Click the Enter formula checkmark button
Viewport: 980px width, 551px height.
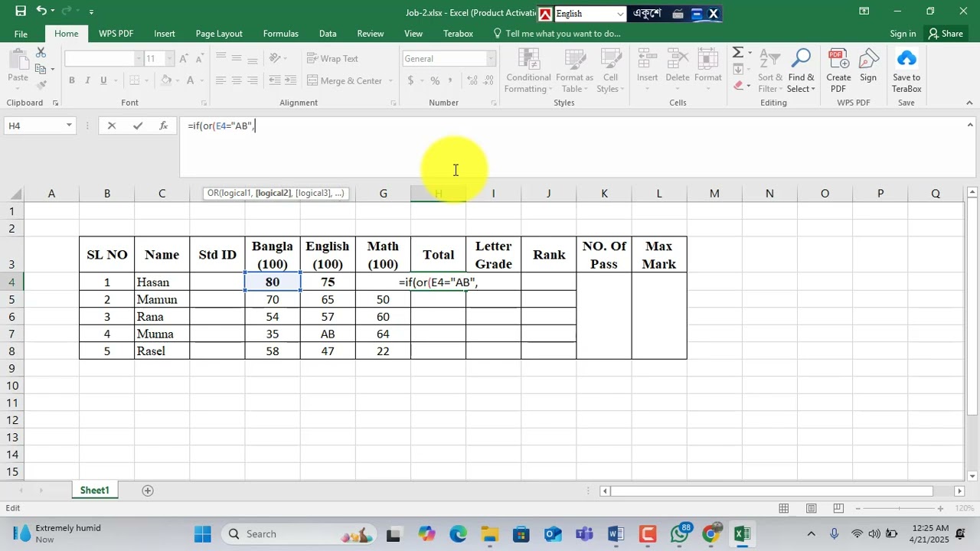pos(138,126)
